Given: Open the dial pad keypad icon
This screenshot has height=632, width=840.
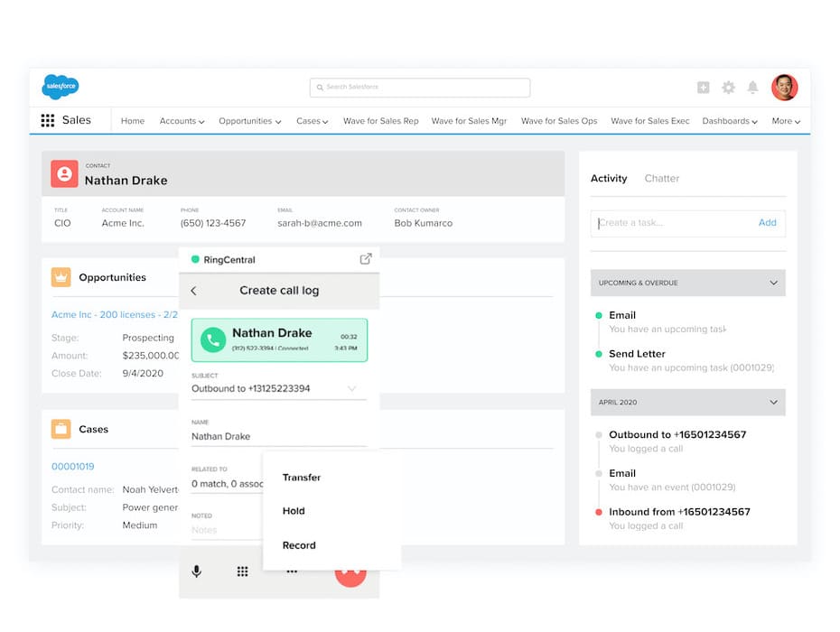Looking at the screenshot, I should (242, 572).
